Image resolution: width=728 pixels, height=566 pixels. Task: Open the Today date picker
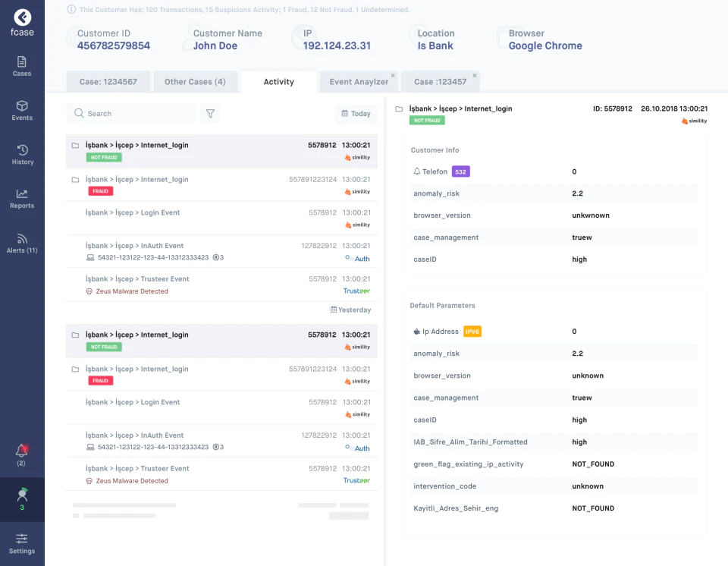click(x=356, y=113)
